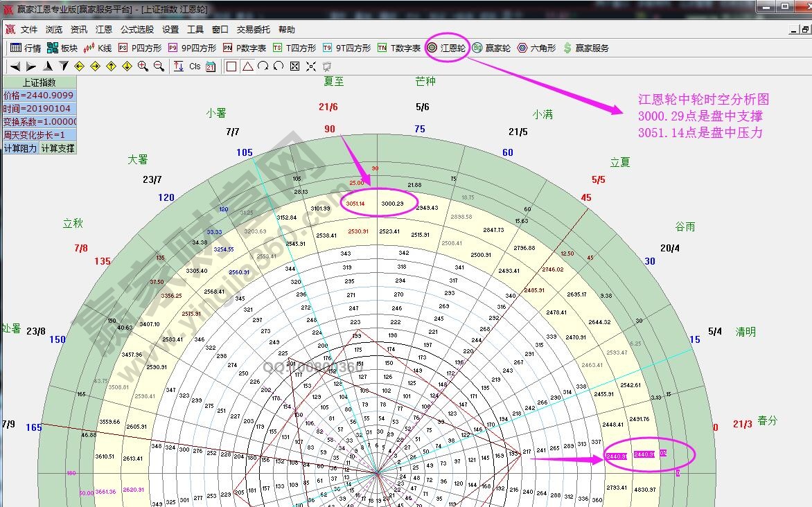
Task: Select the red square drawing tool
Action: point(231,66)
